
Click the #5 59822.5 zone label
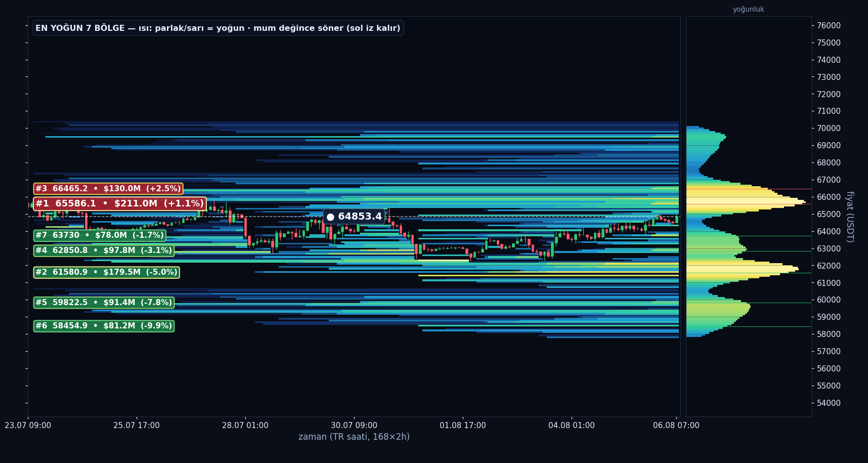coord(104,303)
